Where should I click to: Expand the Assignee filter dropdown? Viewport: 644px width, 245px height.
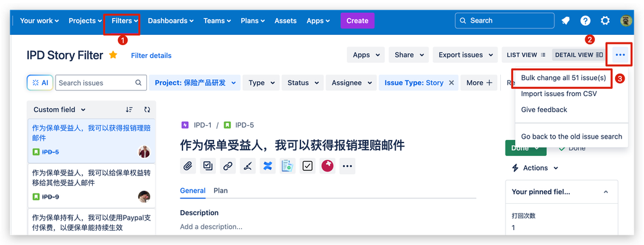351,83
